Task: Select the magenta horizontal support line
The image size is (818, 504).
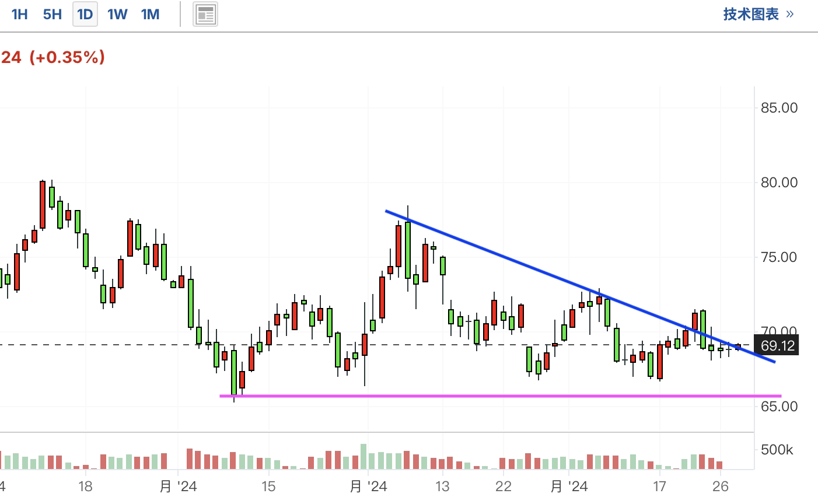Action: click(499, 396)
